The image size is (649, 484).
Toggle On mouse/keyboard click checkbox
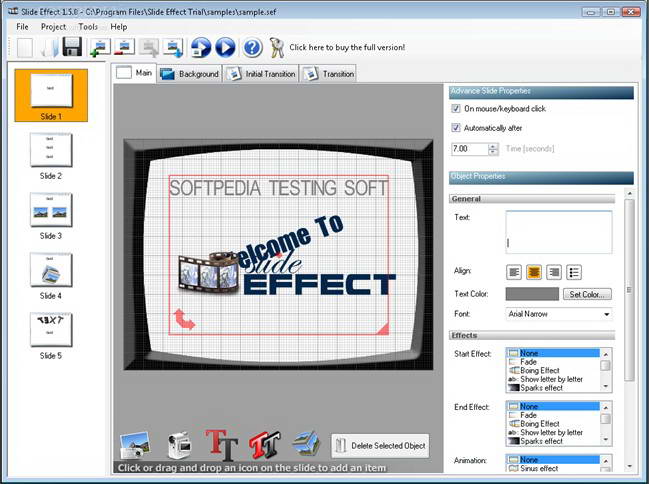tap(456, 108)
